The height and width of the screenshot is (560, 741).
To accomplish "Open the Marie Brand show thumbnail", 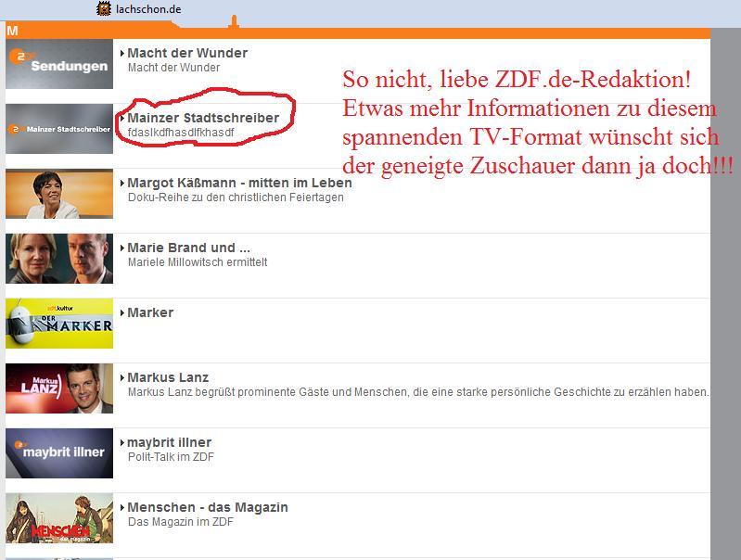I will pos(59,259).
